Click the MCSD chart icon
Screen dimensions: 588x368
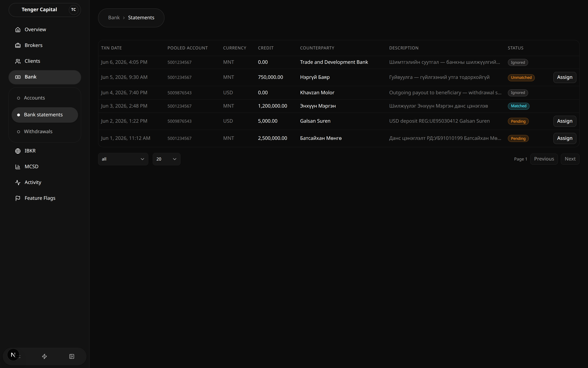click(18, 167)
